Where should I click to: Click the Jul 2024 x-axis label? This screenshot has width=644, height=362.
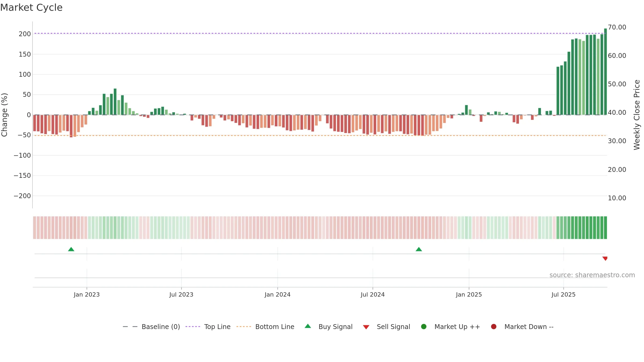click(x=373, y=295)
